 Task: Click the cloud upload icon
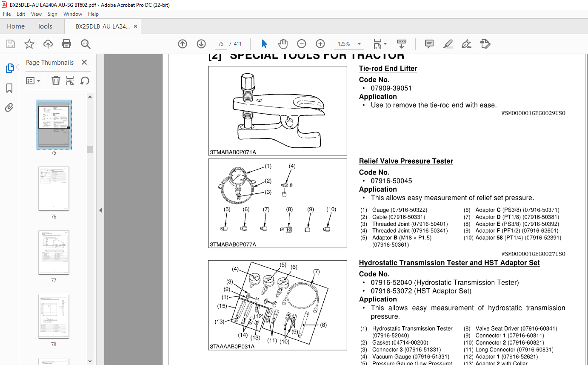pyautogui.click(x=48, y=44)
